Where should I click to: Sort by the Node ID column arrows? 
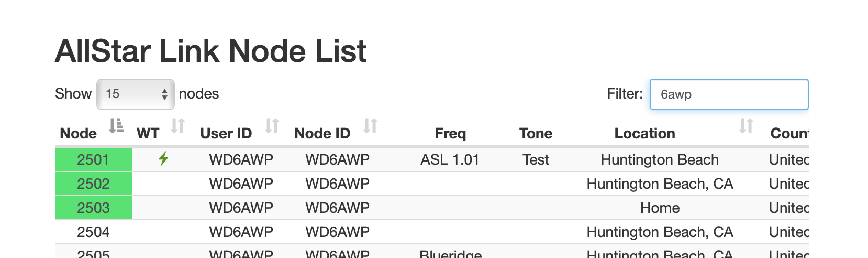371,126
